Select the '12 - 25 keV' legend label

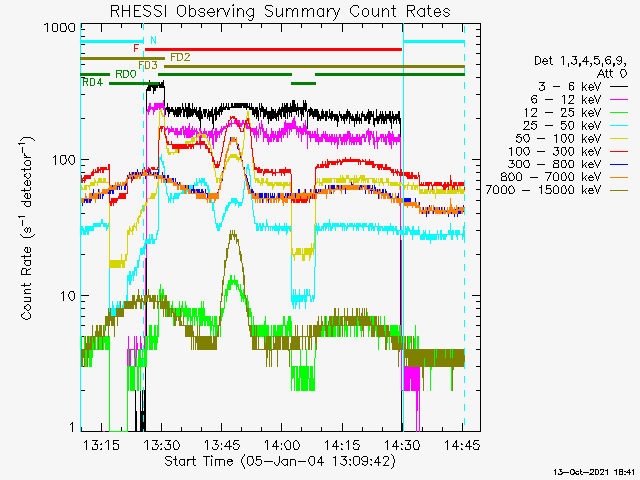562,113
